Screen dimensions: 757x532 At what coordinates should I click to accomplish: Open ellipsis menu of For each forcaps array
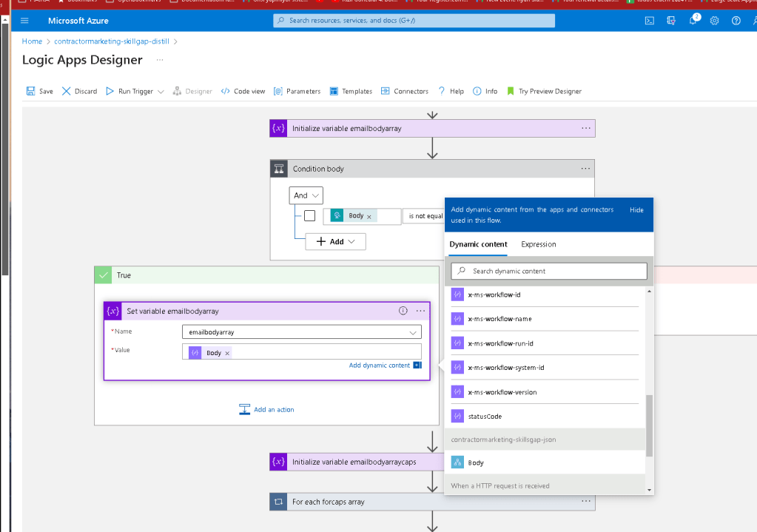coord(585,501)
